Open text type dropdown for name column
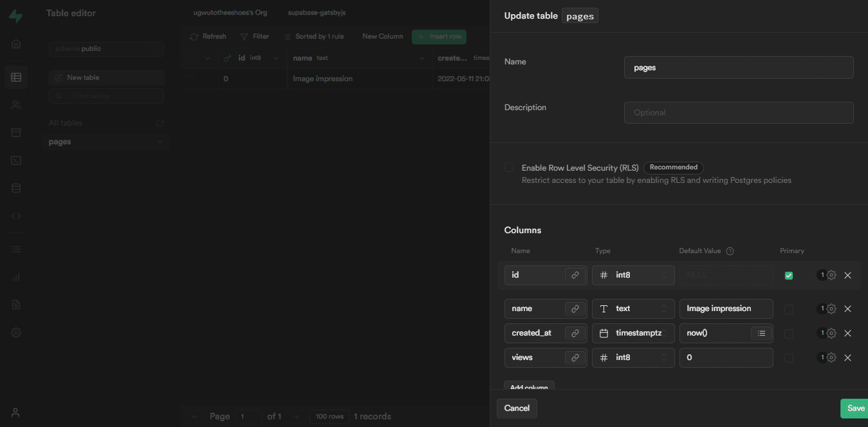Image resolution: width=868 pixels, height=427 pixels. [633, 308]
